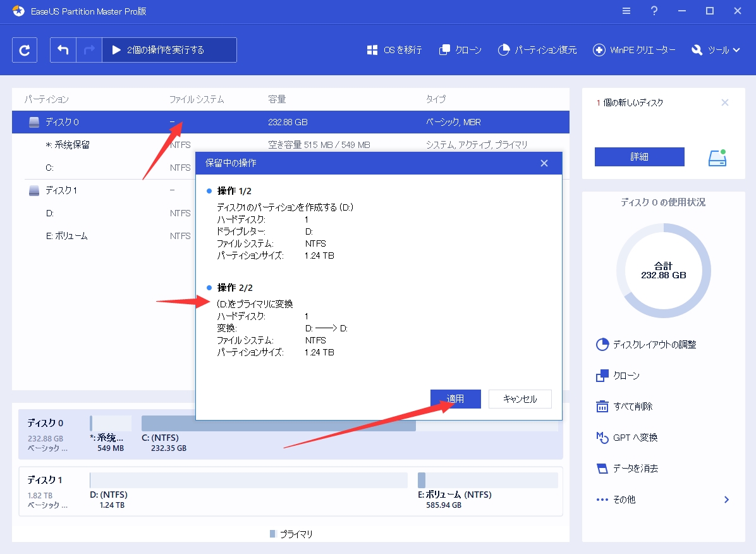Viewport: 756px width, 554px height.
Task: Click the ディスク 0 label in disk map
Action: tap(46, 423)
